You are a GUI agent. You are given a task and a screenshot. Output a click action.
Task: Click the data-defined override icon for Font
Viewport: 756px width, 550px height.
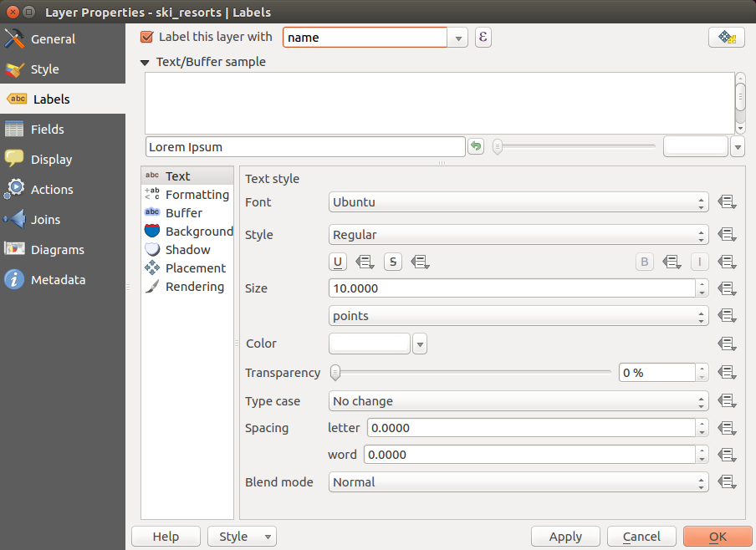pyautogui.click(x=726, y=202)
